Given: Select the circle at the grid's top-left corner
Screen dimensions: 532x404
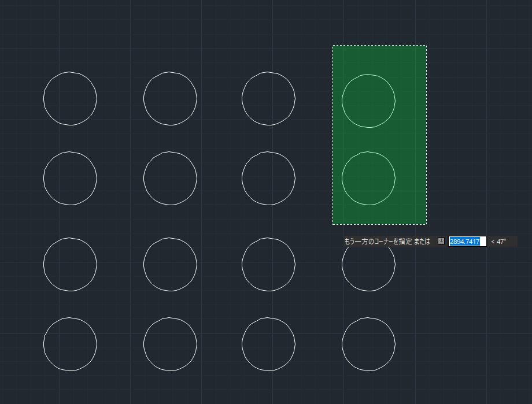Looking at the screenshot, I should [70, 98].
